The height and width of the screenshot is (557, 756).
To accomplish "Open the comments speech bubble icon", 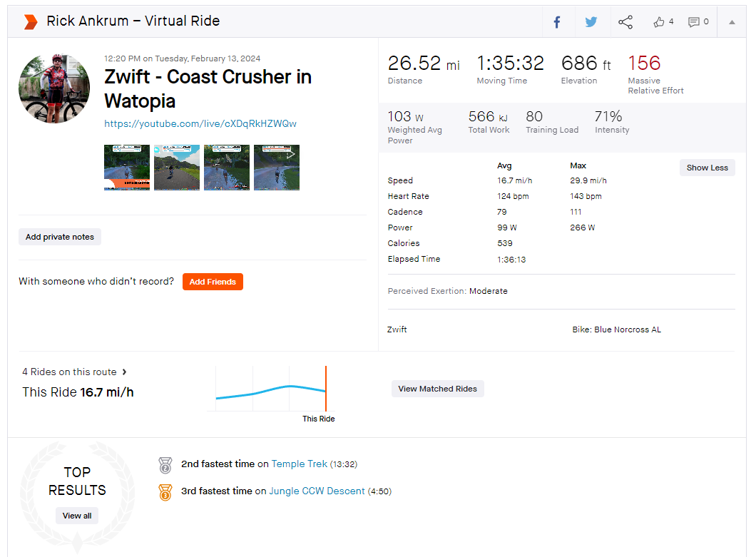I will point(693,21).
